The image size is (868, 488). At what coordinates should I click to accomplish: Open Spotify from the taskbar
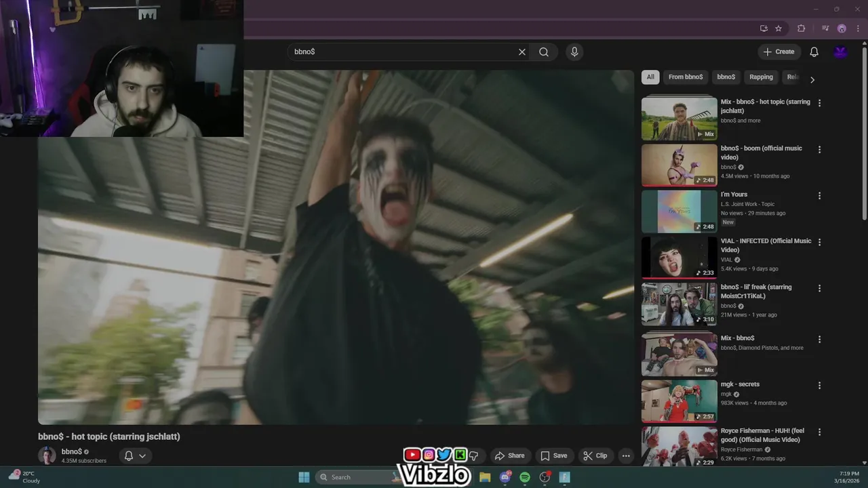tap(525, 477)
